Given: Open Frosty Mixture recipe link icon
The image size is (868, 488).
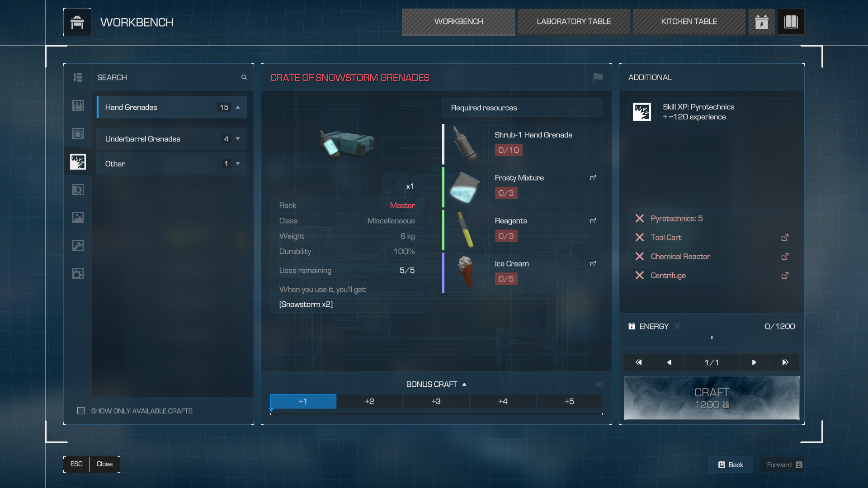Looking at the screenshot, I should [x=593, y=178].
